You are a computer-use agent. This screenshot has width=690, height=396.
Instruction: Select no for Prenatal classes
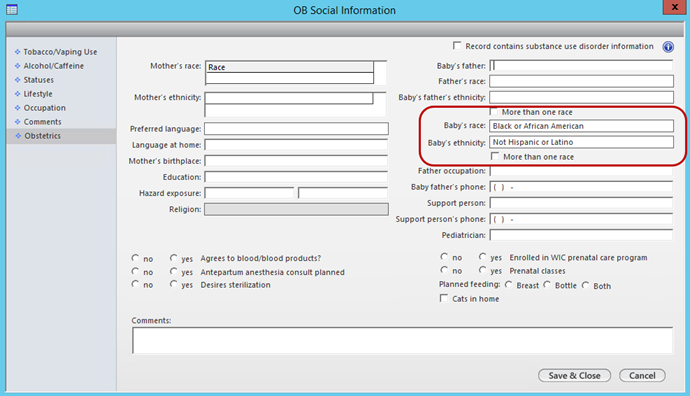click(x=444, y=270)
